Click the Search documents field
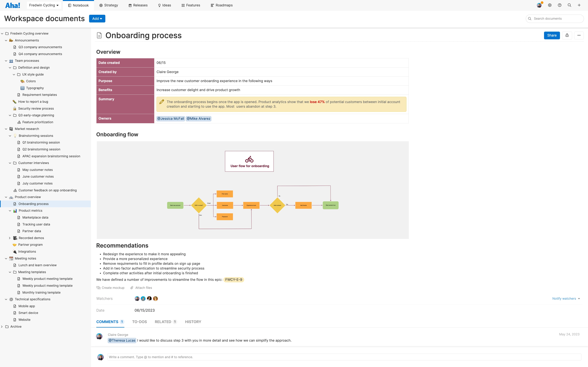The height and width of the screenshot is (367, 588). point(556,19)
